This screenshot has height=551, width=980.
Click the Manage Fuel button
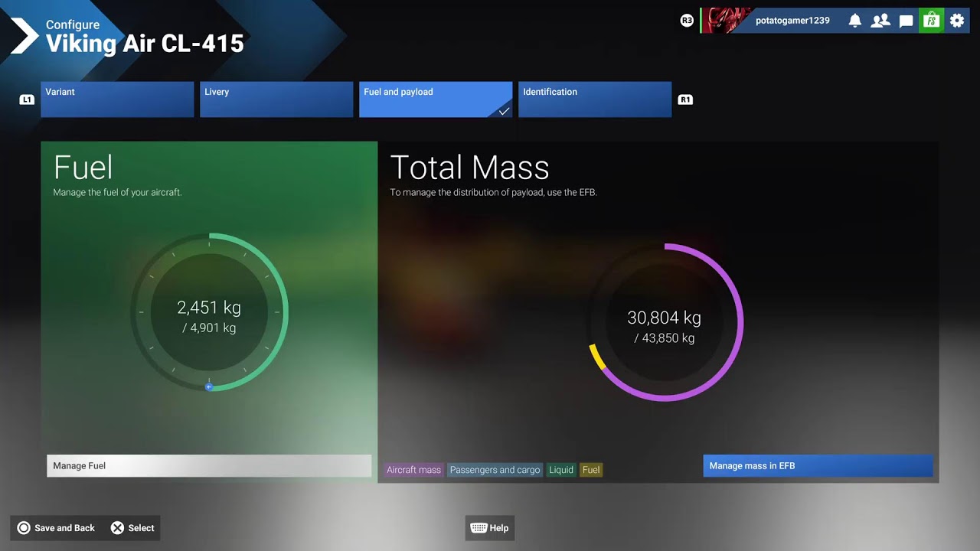pyautogui.click(x=209, y=466)
